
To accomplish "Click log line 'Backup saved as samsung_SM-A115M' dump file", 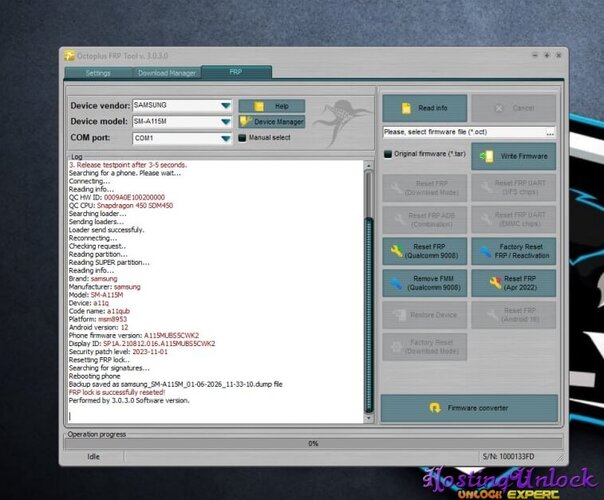I will [176, 384].
